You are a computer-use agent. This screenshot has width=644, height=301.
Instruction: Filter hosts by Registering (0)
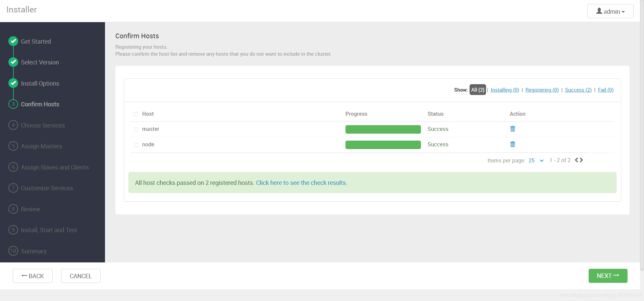[x=542, y=90]
